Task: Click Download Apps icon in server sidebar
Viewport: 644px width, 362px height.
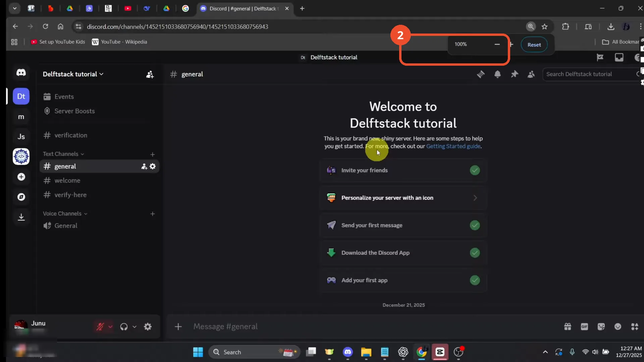Action: (x=21, y=217)
